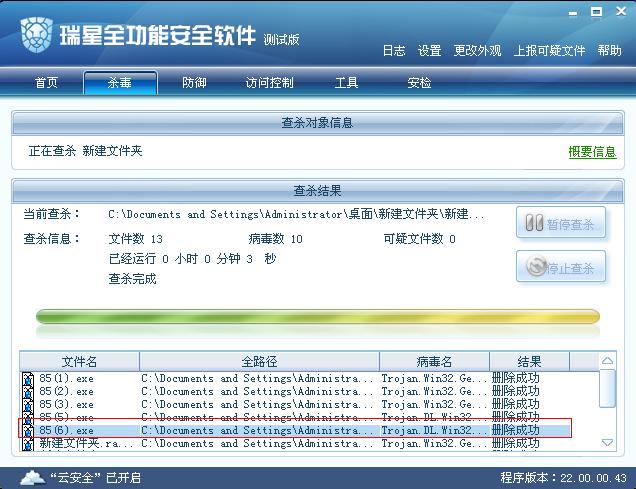Open the 防御 tab
This screenshot has height=489, width=636.
tap(194, 83)
